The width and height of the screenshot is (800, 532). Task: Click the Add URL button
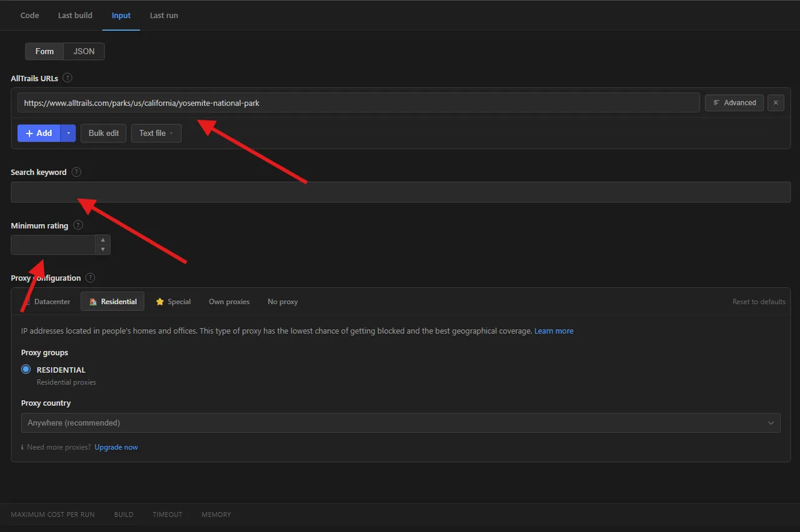point(39,133)
